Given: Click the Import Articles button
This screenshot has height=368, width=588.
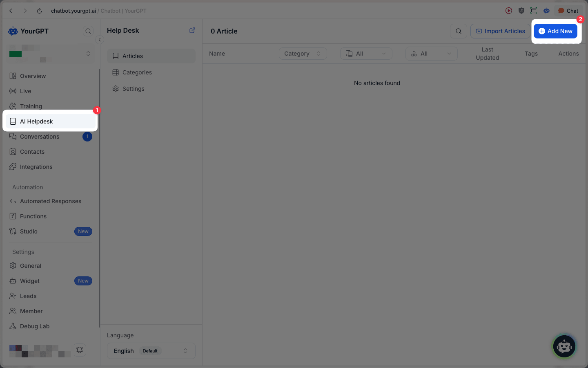Looking at the screenshot, I should (500, 31).
